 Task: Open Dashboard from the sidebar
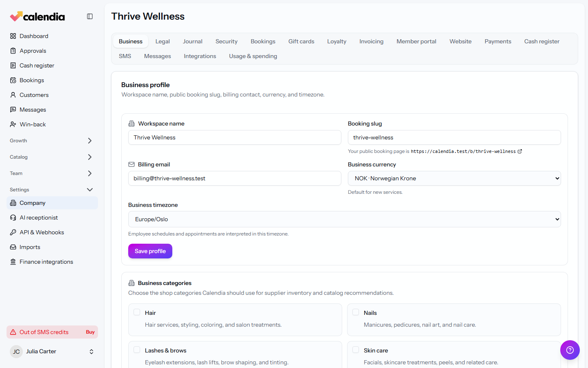[x=52, y=36]
